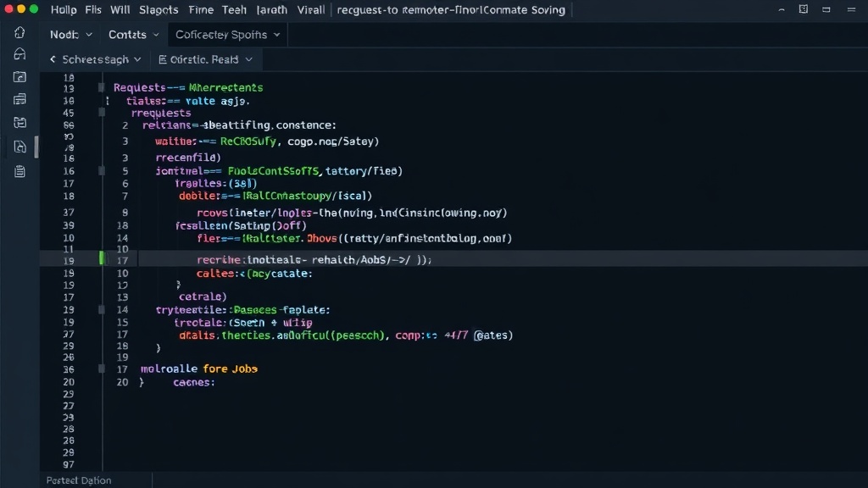Viewport: 868px width, 488px height.
Task: Toggle fold marker beside jonttnel line
Action: click(x=102, y=171)
